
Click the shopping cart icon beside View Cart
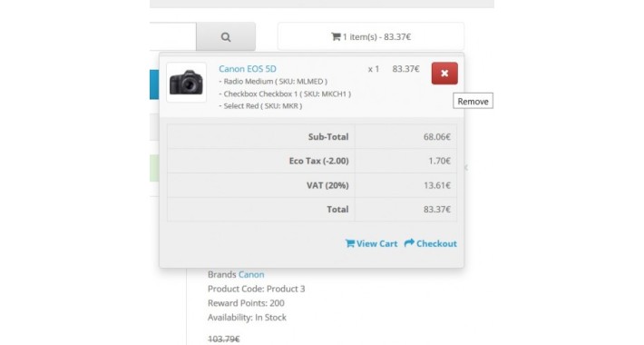pyautogui.click(x=349, y=243)
